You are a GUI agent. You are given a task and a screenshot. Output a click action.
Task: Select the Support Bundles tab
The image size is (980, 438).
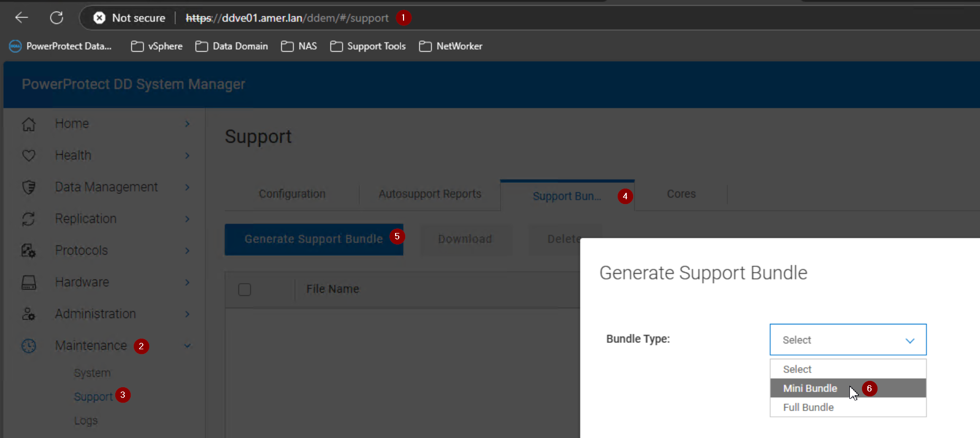click(x=567, y=196)
